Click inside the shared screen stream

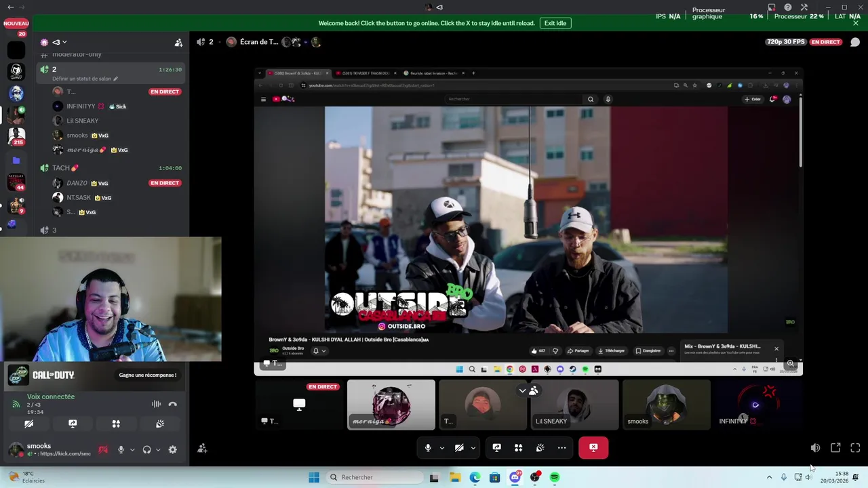click(528, 222)
